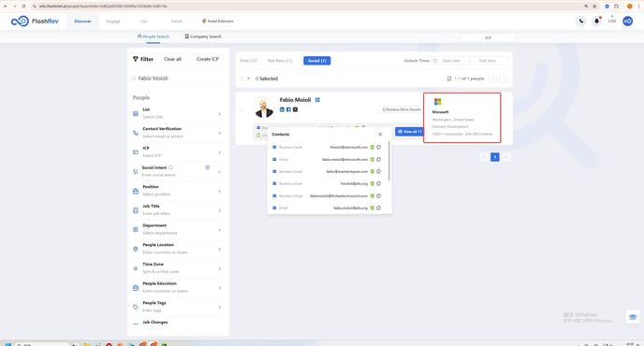Open the People Search tab
This screenshot has width=644, height=346.
pos(154,36)
